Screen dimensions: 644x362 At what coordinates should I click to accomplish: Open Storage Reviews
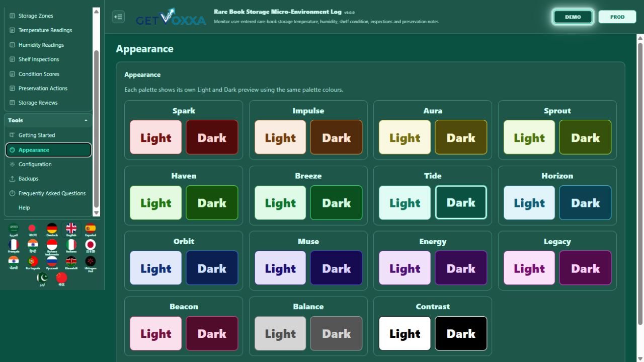coord(48,103)
